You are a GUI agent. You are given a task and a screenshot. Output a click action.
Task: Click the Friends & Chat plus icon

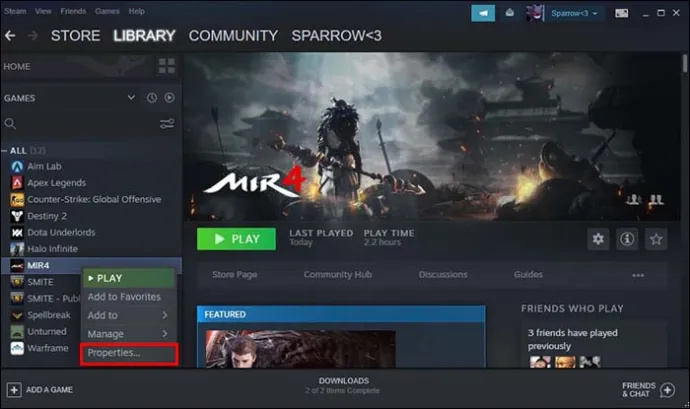point(668,390)
